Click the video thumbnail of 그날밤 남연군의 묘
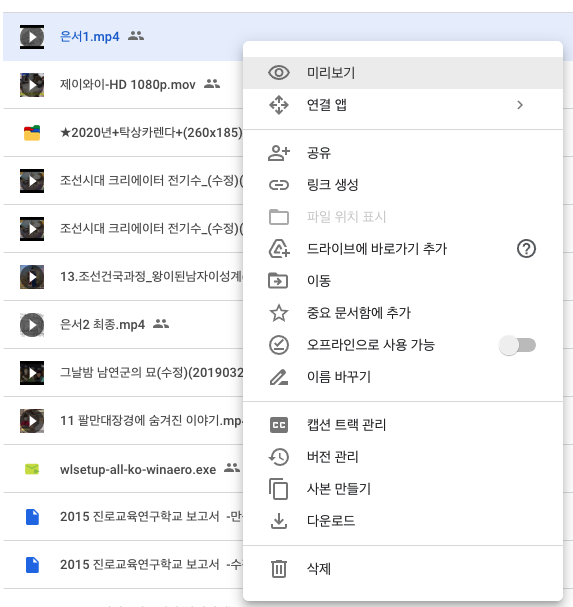 pos(32,373)
